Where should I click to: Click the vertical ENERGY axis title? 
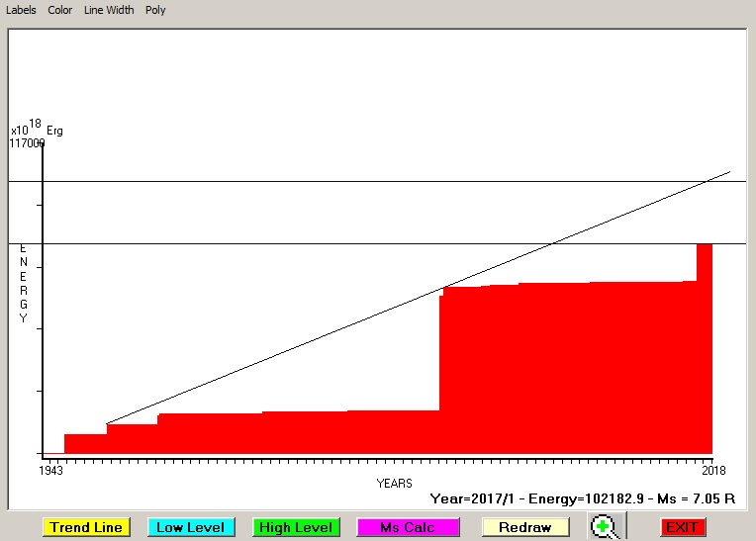point(23,282)
